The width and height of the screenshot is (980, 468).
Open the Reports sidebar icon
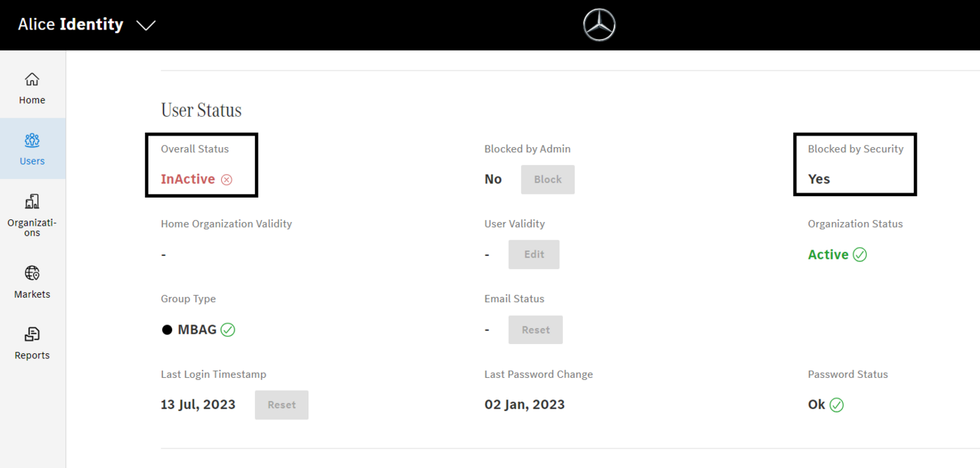32,335
